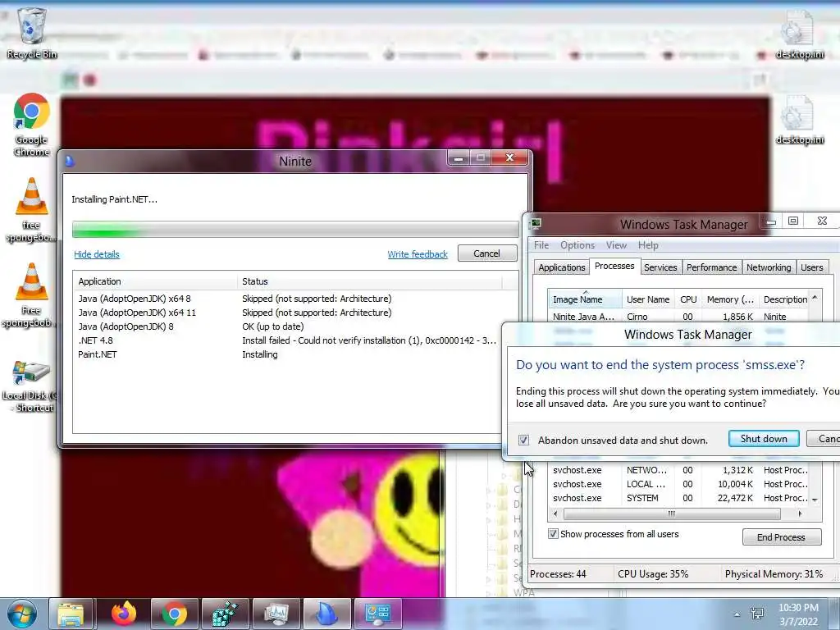This screenshot has width=840, height=630.
Task: Open the Task Manager Options menu
Action: pyautogui.click(x=577, y=244)
